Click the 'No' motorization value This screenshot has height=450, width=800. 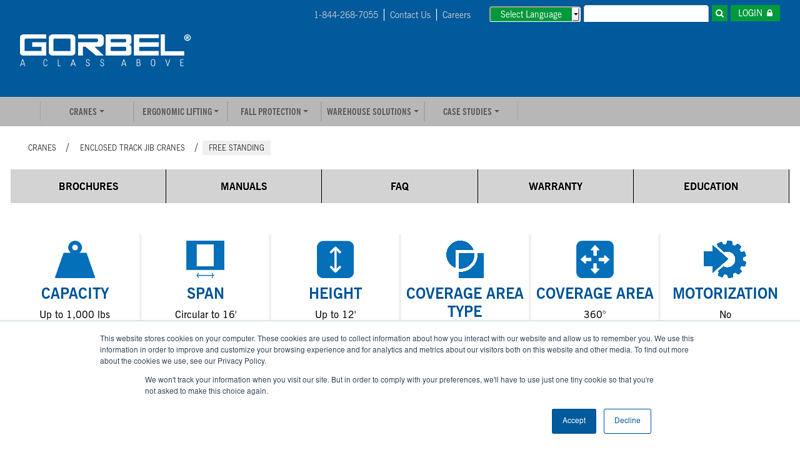[725, 314]
